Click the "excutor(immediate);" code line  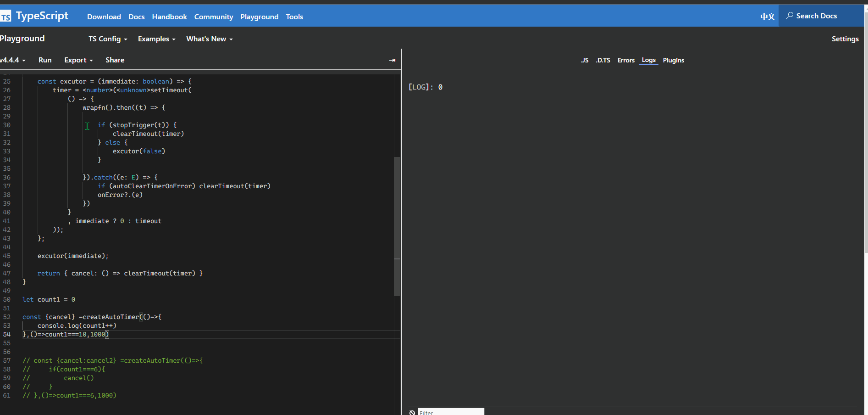click(x=73, y=256)
